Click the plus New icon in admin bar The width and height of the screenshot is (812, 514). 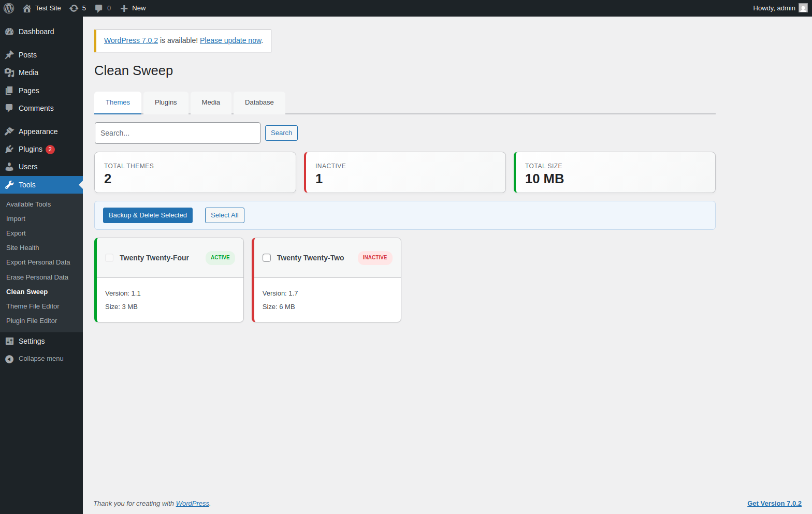pos(124,8)
